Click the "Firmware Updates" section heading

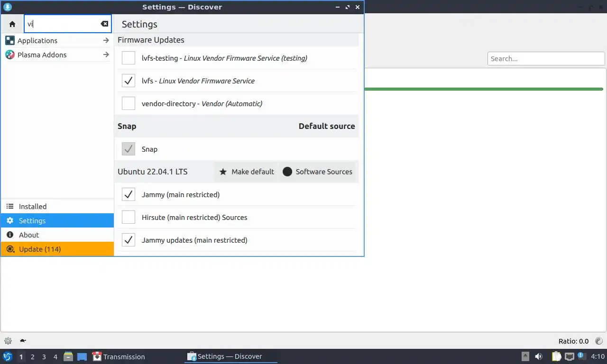(x=151, y=40)
